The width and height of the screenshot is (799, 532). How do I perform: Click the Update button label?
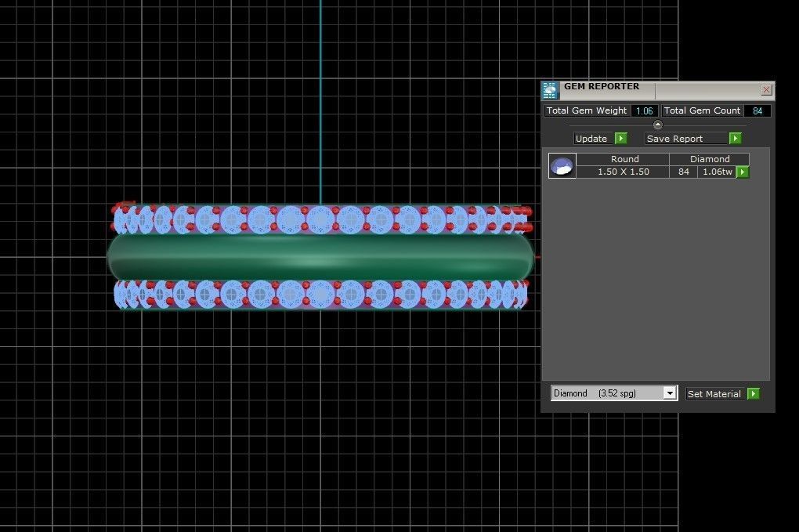click(x=591, y=139)
